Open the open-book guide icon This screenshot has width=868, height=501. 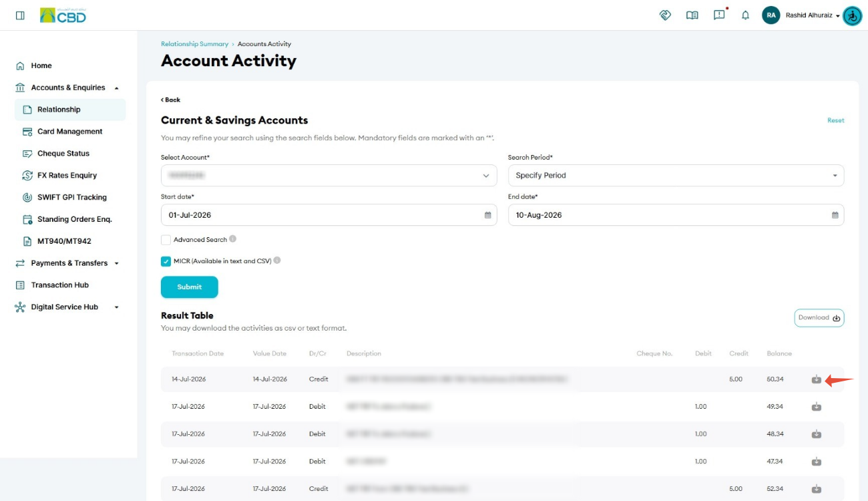point(692,15)
